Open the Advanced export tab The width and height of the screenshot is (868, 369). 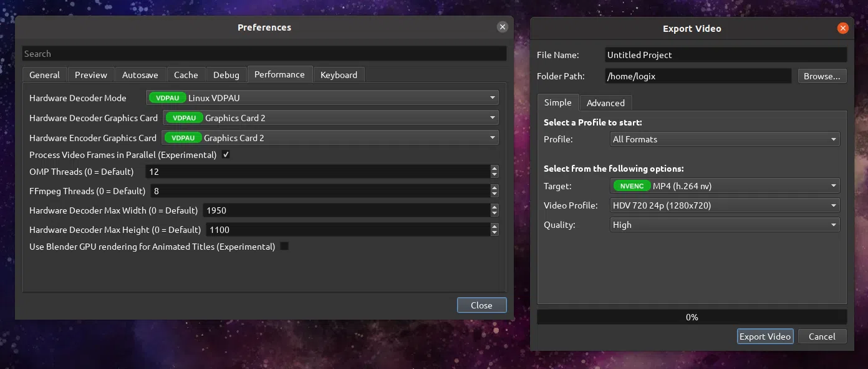click(x=605, y=103)
